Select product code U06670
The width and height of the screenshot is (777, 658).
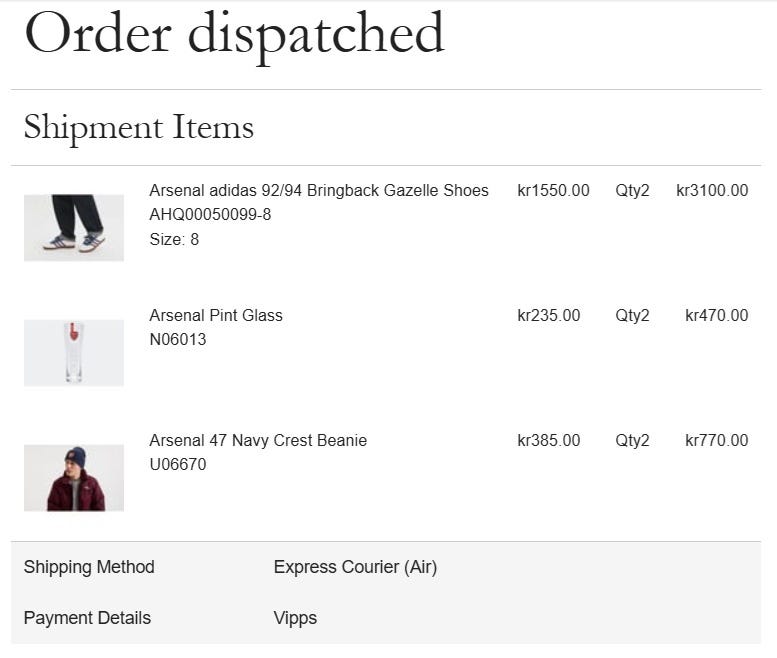coord(178,465)
